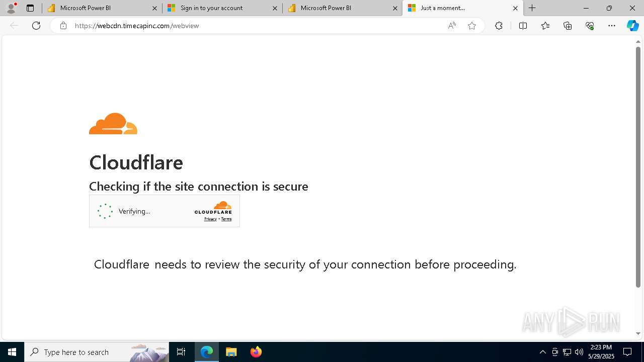Show hidden system tray icons
Viewport: 644px width, 362px height.
click(542, 352)
